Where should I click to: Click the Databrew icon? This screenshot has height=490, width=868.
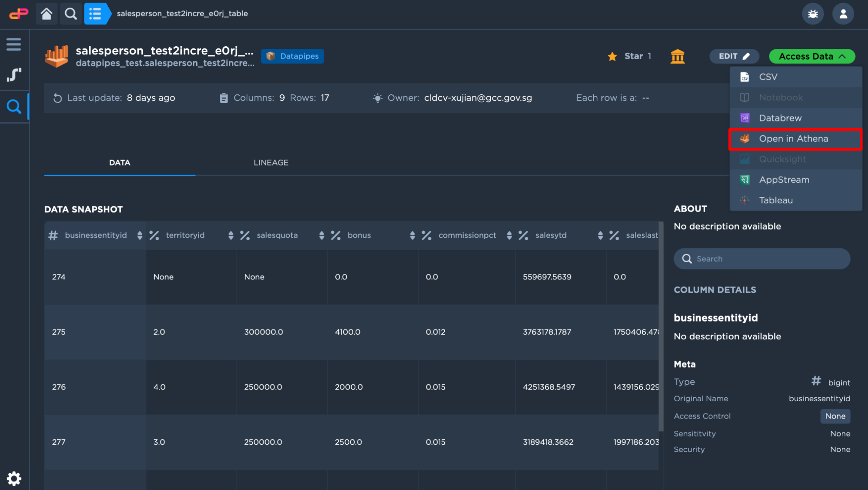(744, 118)
